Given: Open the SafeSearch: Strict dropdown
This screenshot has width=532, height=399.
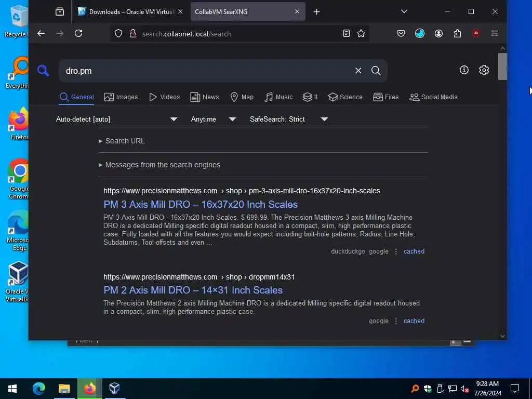Looking at the screenshot, I should [x=289, y=119].
